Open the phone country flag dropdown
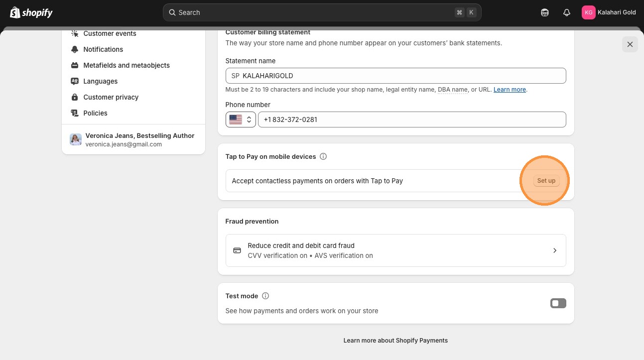The height and width of the screenshot is (360, 644). 241,120
